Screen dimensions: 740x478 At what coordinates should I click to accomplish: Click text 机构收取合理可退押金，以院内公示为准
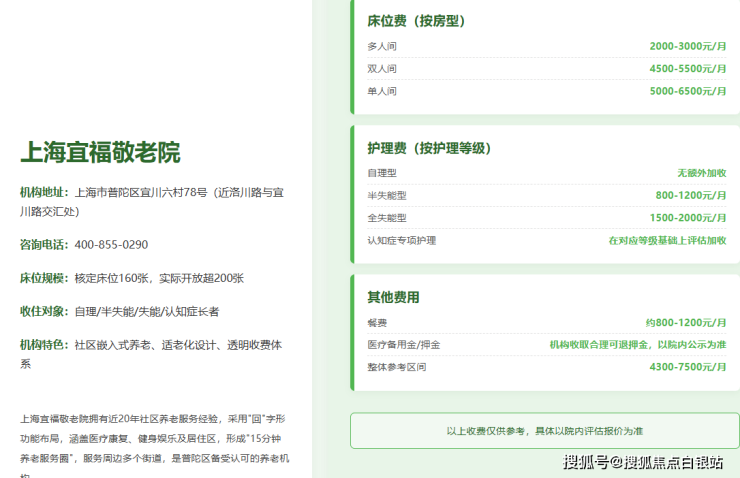(x=638, y=345)
